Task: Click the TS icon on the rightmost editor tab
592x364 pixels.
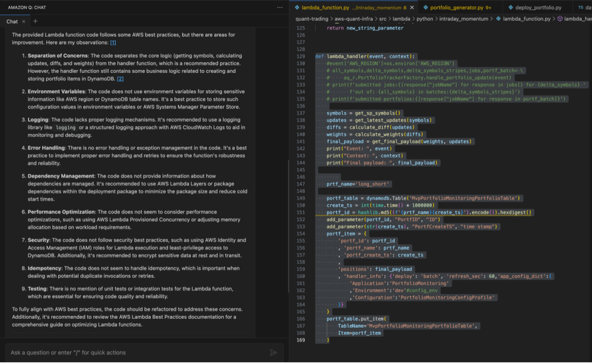Action: point(579,8)
